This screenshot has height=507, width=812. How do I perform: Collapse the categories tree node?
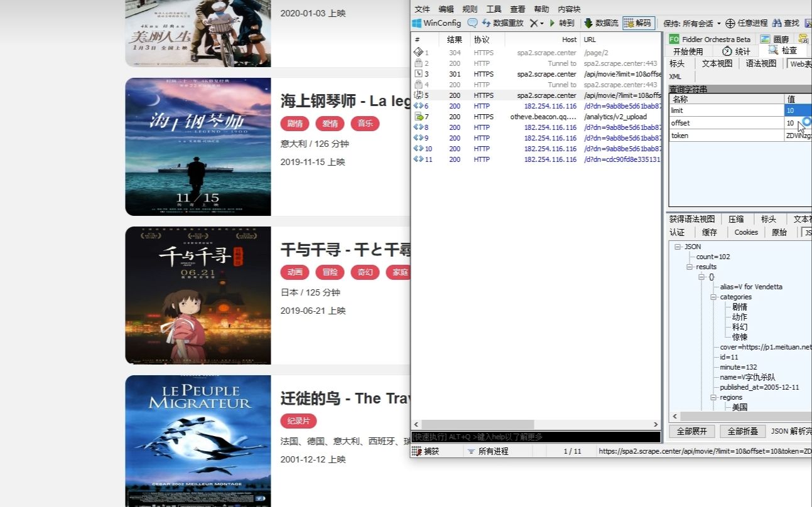tap(713, 297)
